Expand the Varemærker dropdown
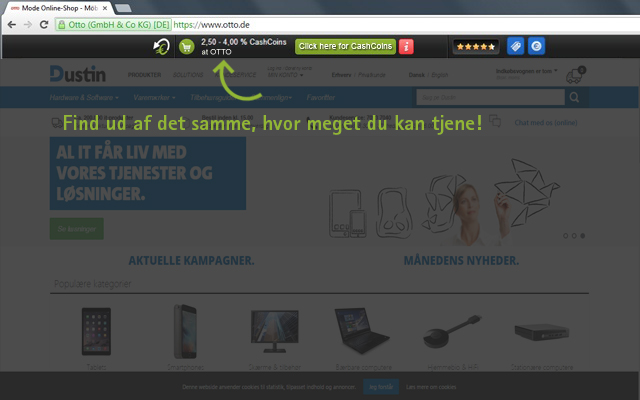Screen dimensions: 640x400 point(154,98)
